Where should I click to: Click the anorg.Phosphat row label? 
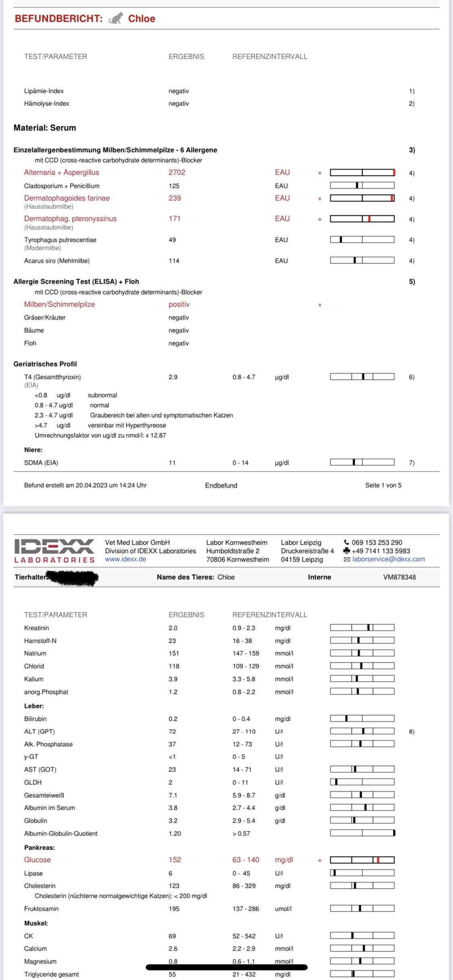tap(46, 692)
